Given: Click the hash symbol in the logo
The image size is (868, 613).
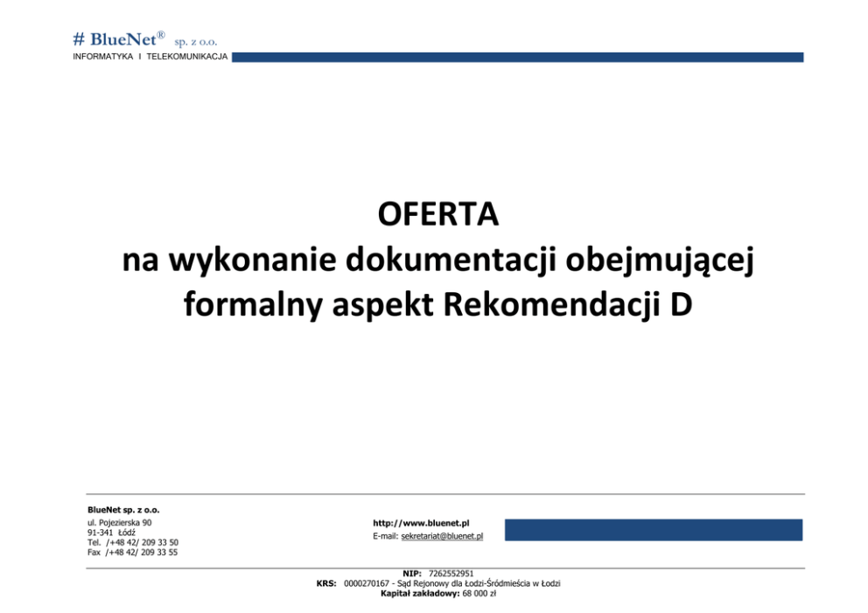Looking at the screenshot, I should pos(78,39).
